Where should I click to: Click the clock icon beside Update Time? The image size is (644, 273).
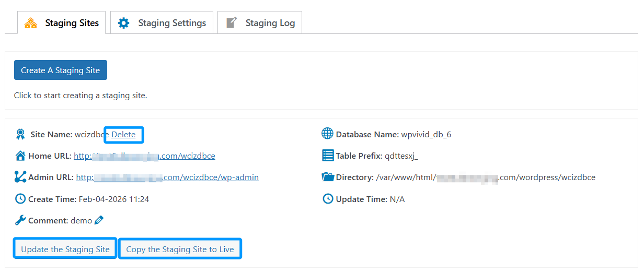(x=328, y=199)
